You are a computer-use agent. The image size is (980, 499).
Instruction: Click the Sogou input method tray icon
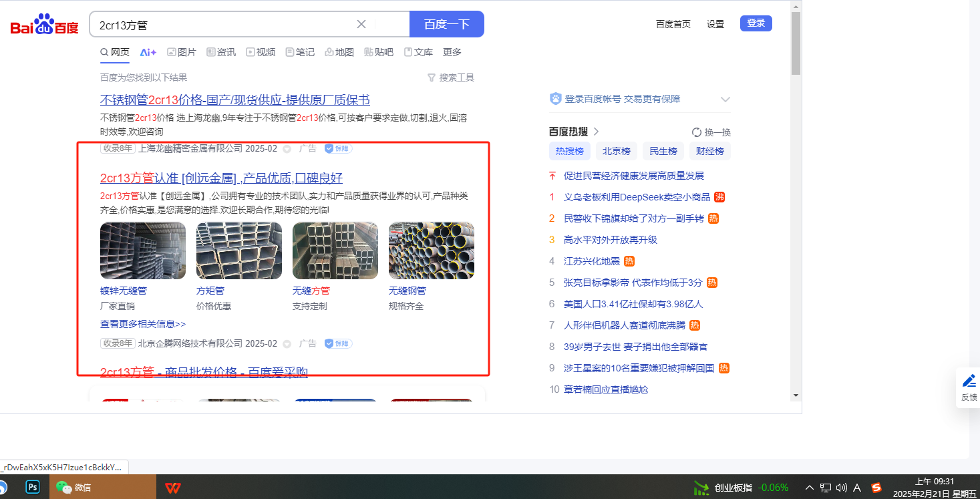(876, 488)
